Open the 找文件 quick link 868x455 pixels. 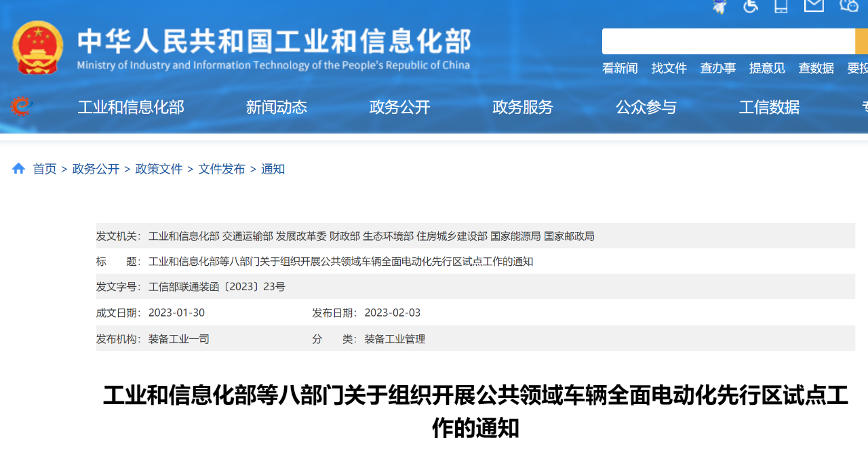pos(669,68)
